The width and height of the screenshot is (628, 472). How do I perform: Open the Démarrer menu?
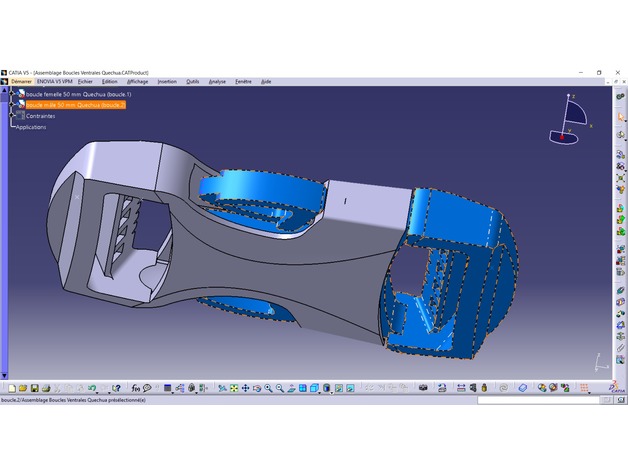[21, 81]
